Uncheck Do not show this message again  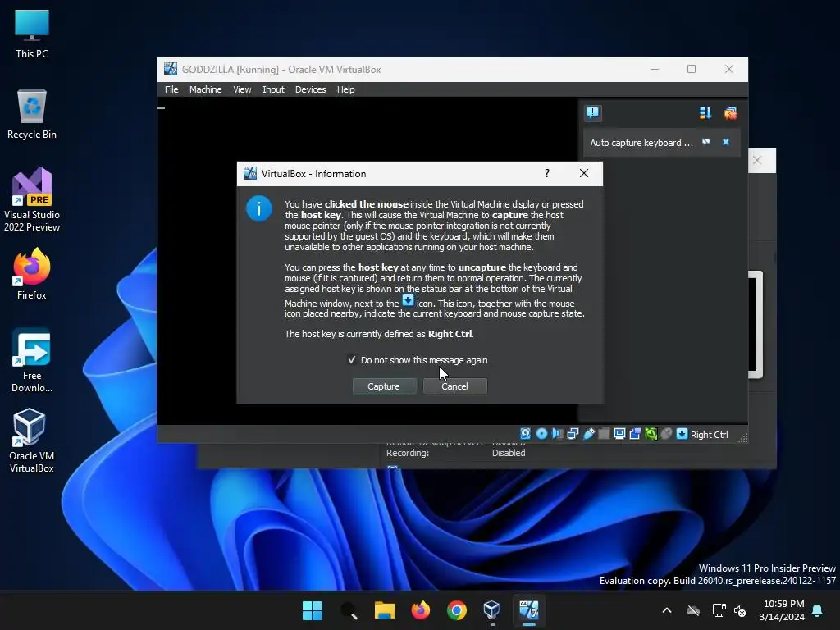tap(352, 360)
